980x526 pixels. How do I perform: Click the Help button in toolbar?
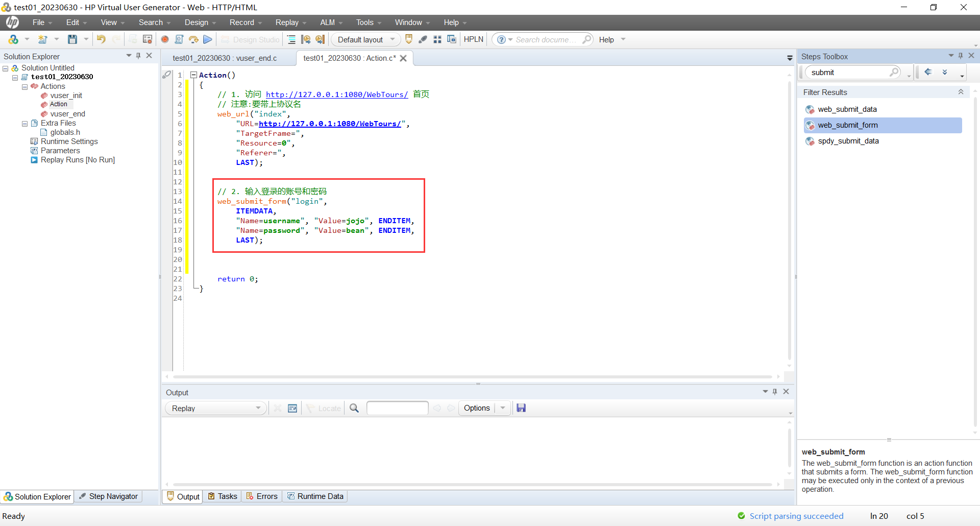coord(606,39)
